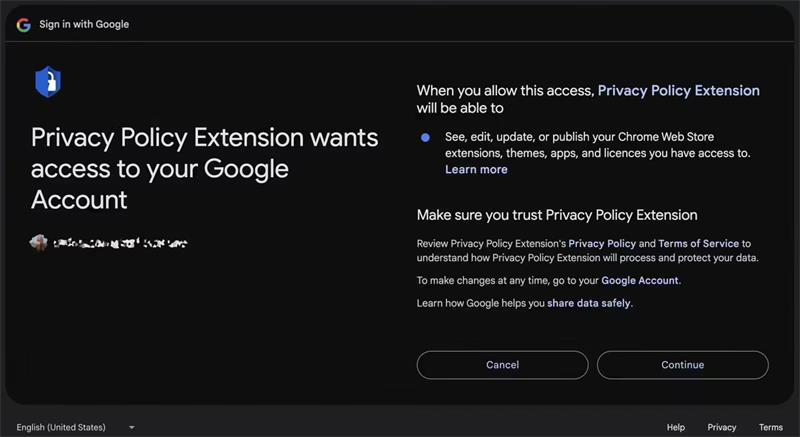
Task: Open the Terms of Service link
Action: click(699, 243)
